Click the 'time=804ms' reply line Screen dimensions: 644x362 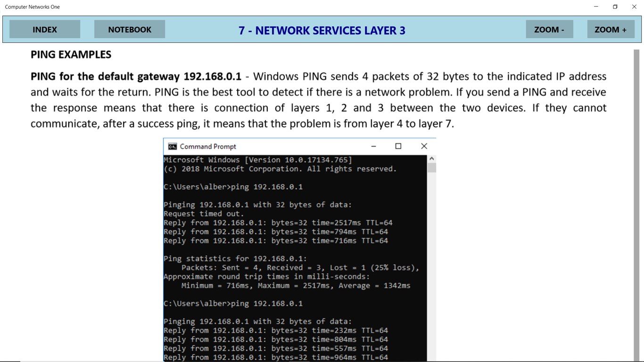pos(276,339)
